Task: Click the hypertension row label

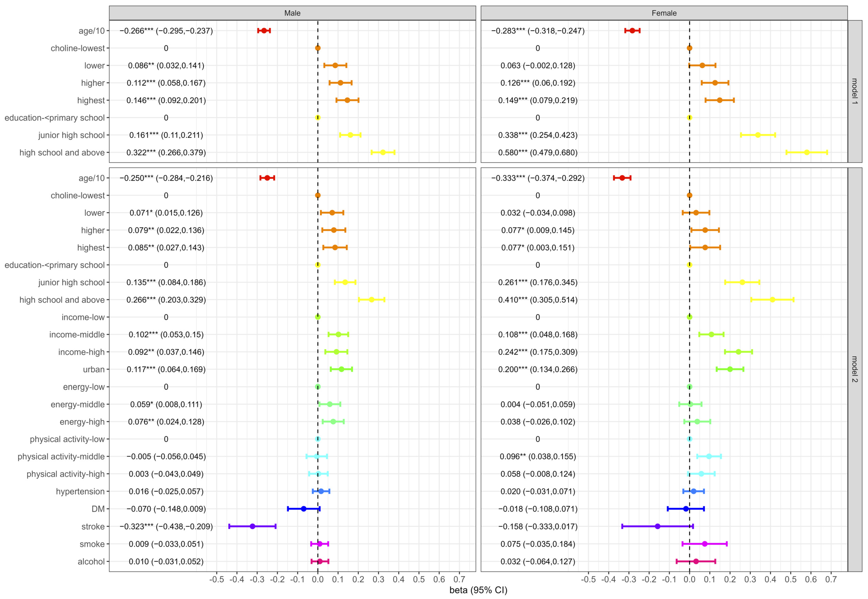Action: [80, 491]
